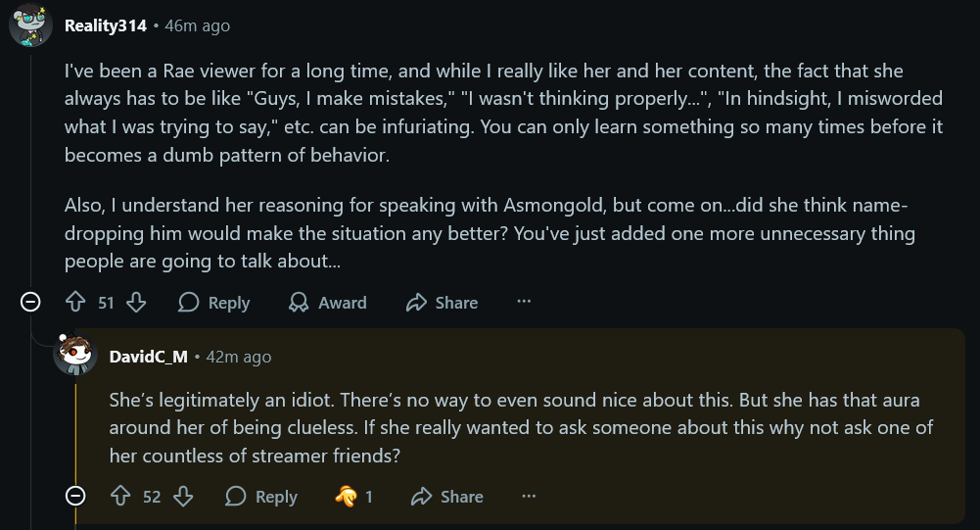
Task: Collapse Reality314's comment thread
Action: click(30, 303)
